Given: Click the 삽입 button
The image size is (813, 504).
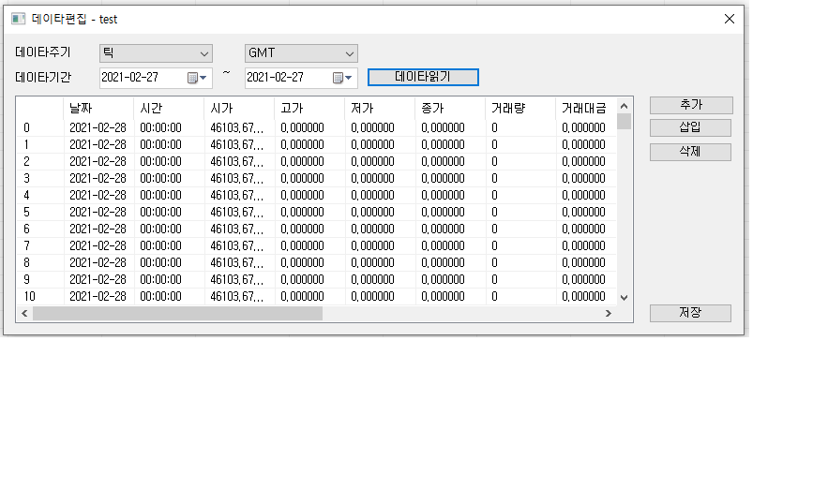Looking at the screenshot, I should click(x=690, y=127).
